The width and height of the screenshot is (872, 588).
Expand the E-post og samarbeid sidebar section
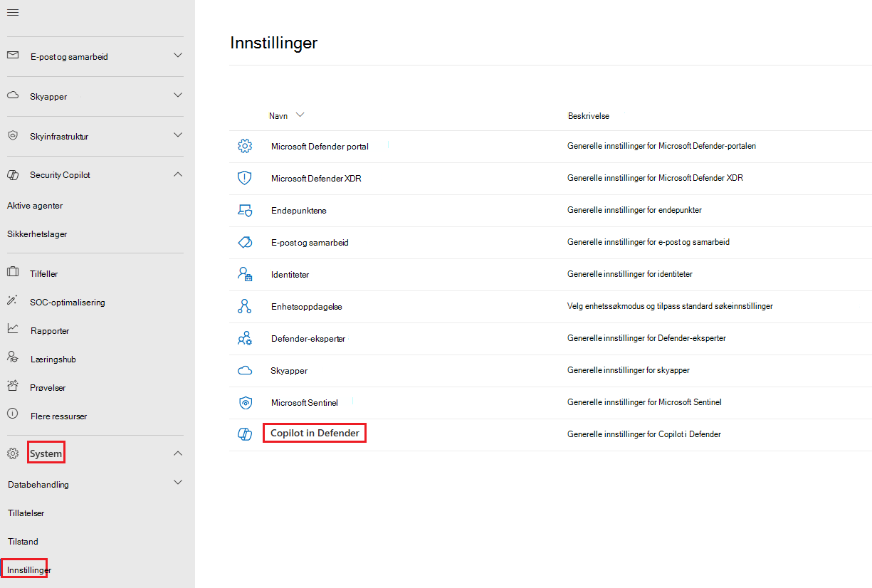click(x=178, y=56)
